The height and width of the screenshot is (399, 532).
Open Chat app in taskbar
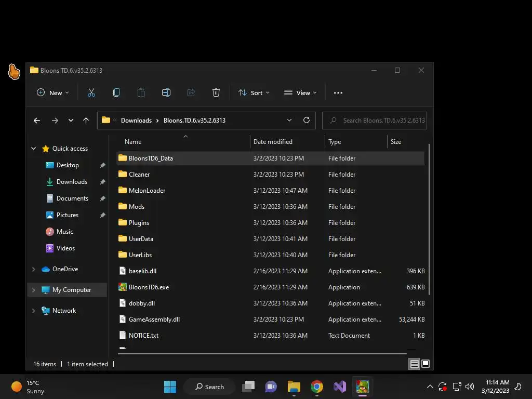[271, 387]
